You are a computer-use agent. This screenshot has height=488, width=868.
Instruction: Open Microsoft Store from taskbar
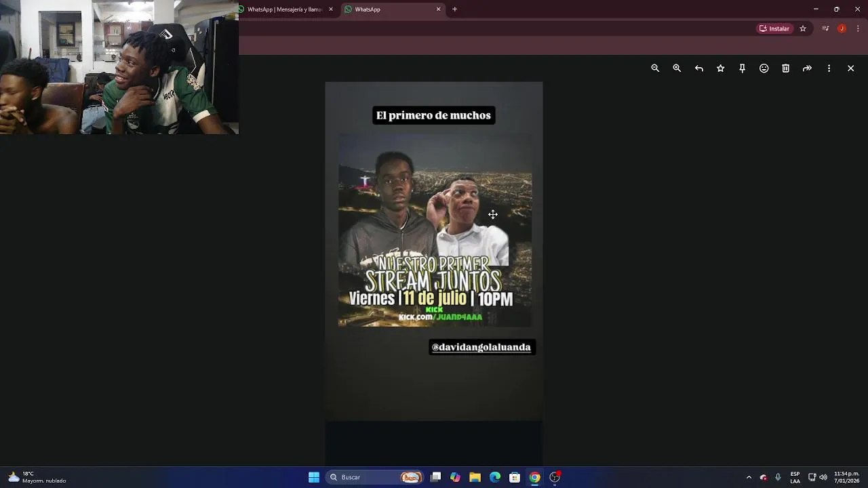(515, 477)
